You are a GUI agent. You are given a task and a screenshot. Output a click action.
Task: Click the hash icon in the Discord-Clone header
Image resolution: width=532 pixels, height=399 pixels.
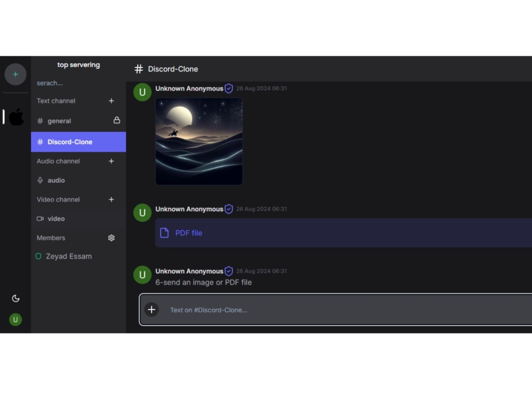138,69
